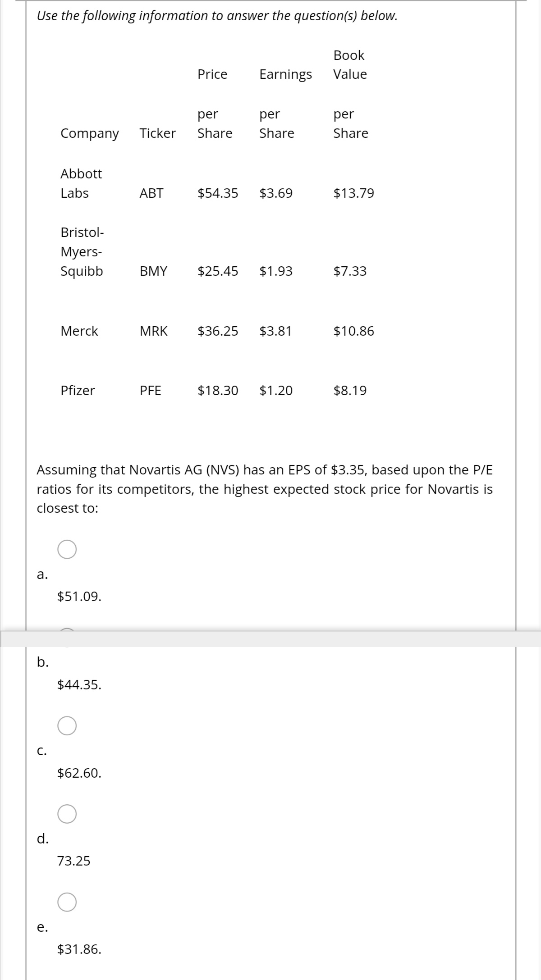Screen dimensions: 541x980
Task: Click the ABT ticker cell in the table
Action: [151, 193]
